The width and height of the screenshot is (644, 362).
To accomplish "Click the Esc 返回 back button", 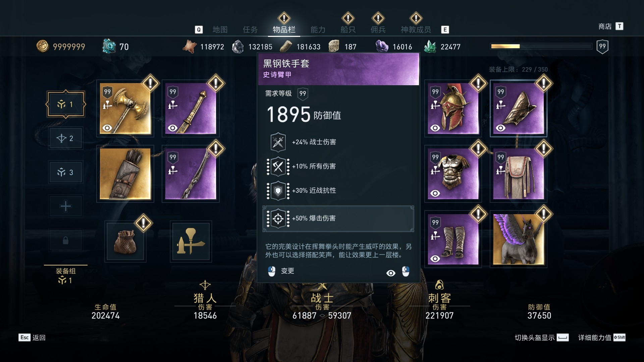I will click(32, 338).
